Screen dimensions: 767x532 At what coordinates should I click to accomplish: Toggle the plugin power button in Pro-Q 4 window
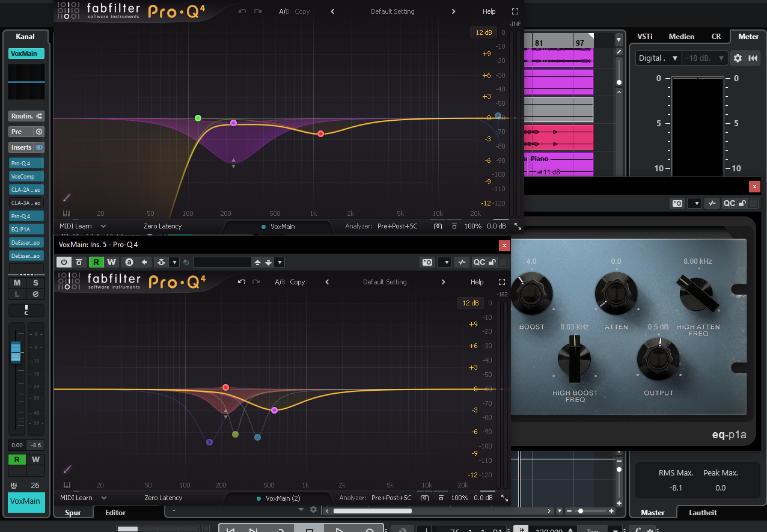coord(63,262)
